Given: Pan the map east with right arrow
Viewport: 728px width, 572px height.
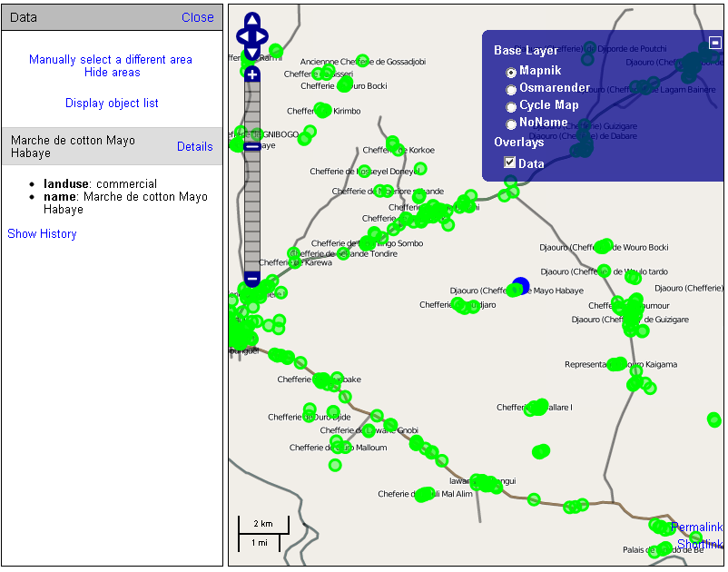Looking at the screenshot, I should click(262, 36).
